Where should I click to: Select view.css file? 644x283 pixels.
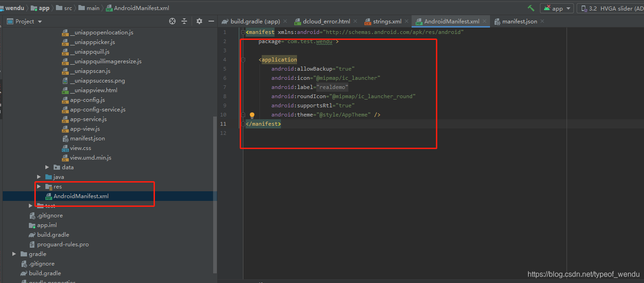80,148
